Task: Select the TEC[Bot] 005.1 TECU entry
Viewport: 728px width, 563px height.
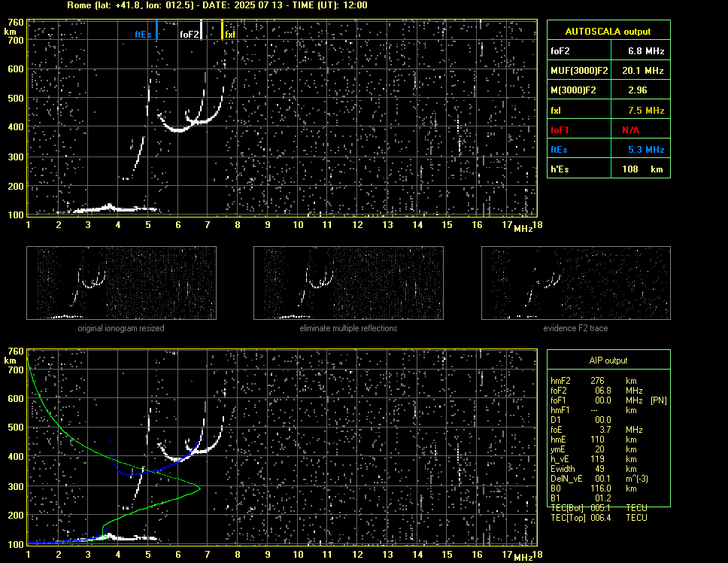Action: [599, 508]
